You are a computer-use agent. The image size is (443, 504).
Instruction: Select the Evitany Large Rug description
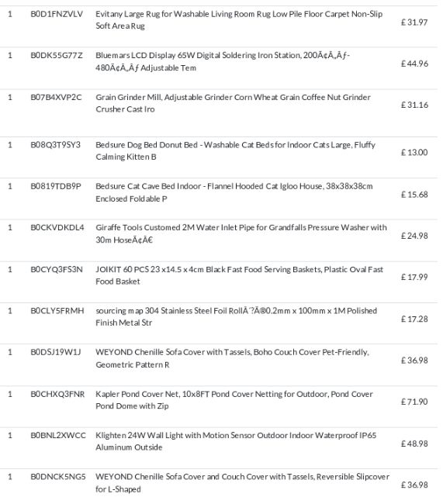click(x=239, y=20)
